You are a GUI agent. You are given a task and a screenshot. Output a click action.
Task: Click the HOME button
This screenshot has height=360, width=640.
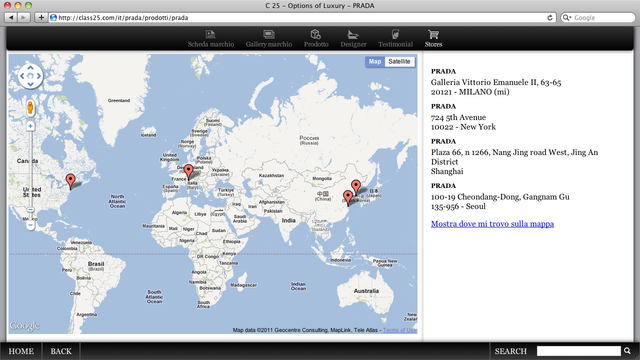21,351
